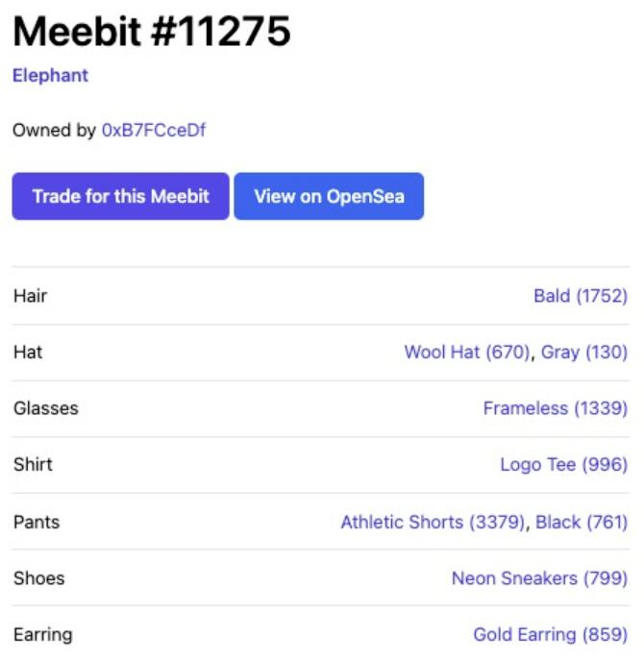Click the Shirt attribute row label
The width and height of the screenshot is (644, 661).
pos(34,465)
